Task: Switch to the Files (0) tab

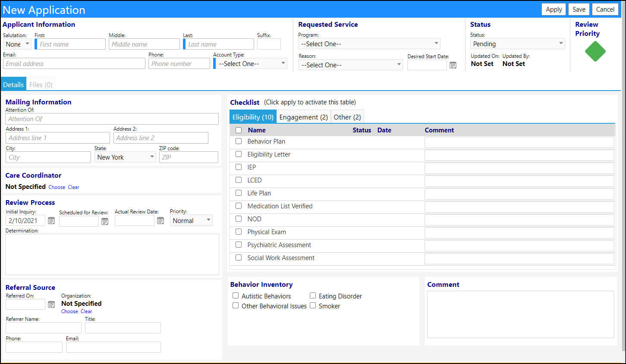Action: pos(41,85)
